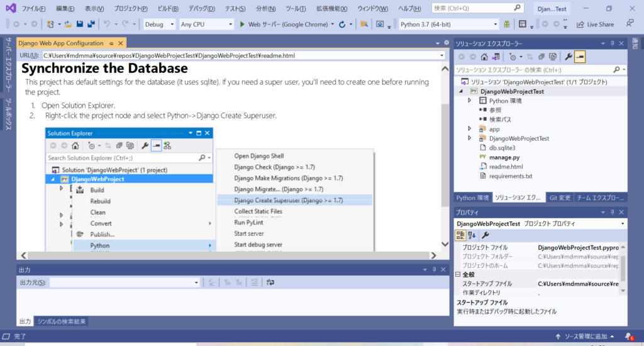
Task: Switch to the チーム エクスプローラー tab
Action: tap(600, 198)
